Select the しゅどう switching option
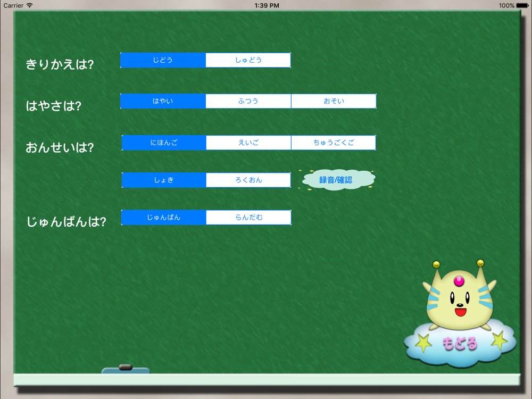Viewport: 532px width, 399px height. 248,60
